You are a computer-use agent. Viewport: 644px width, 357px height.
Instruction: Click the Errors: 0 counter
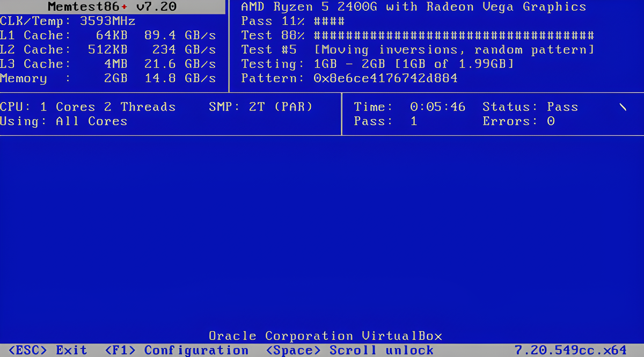pos(518,121)
